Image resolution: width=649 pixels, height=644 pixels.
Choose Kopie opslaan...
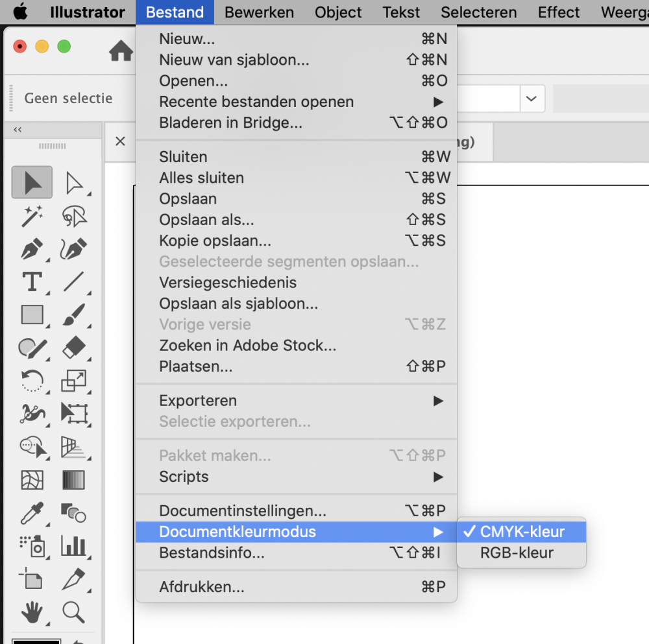click(297, 241)
